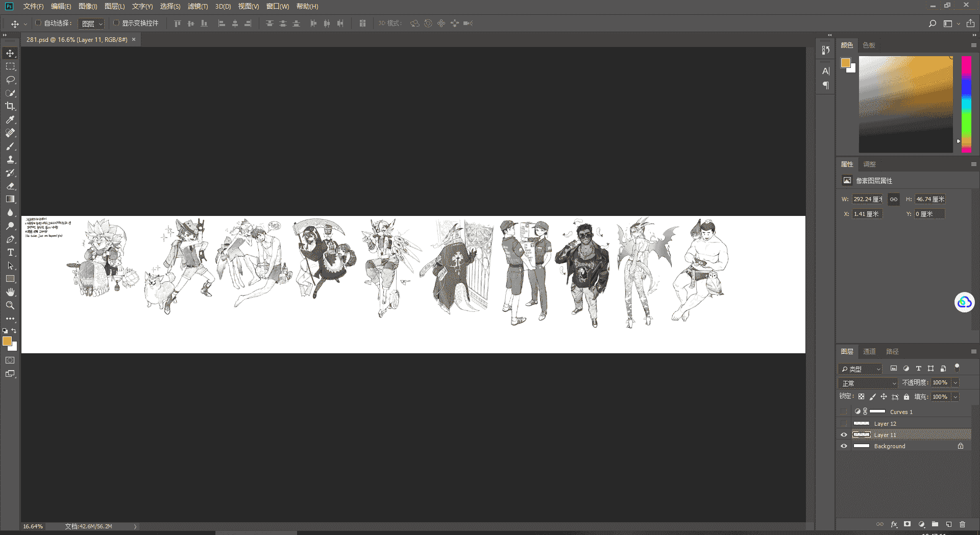The width and height of the screenshot is (980, 535).
Task: Select the Hand tool
Action: (10, 292)
